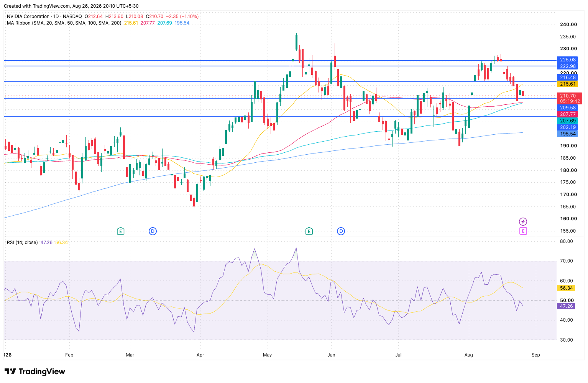
Task: Click the 225.08 blue price-axis label
Action: 568,60
